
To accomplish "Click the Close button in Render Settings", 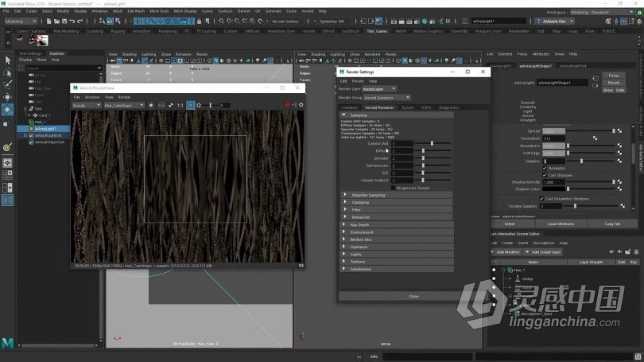I will point(413,296).
